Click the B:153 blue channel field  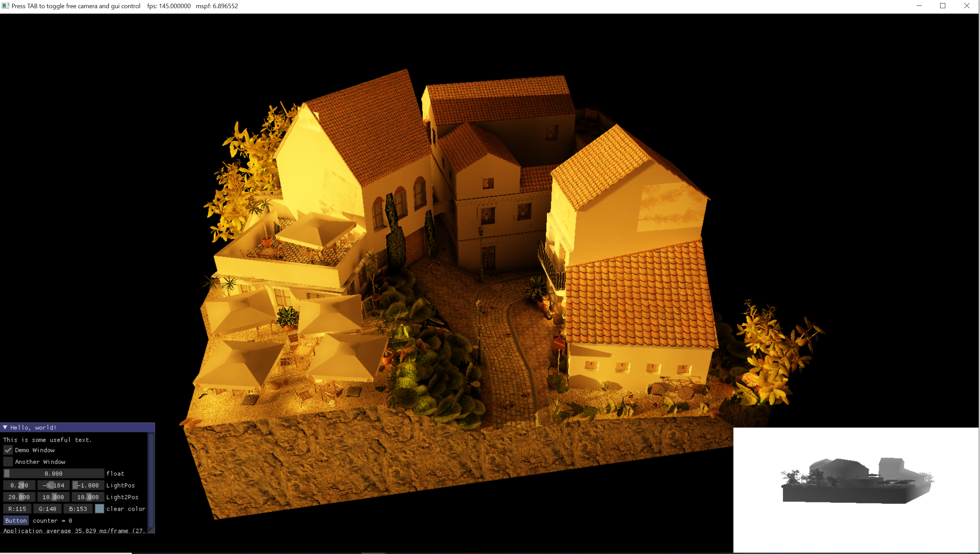click(x=78, y=509)
